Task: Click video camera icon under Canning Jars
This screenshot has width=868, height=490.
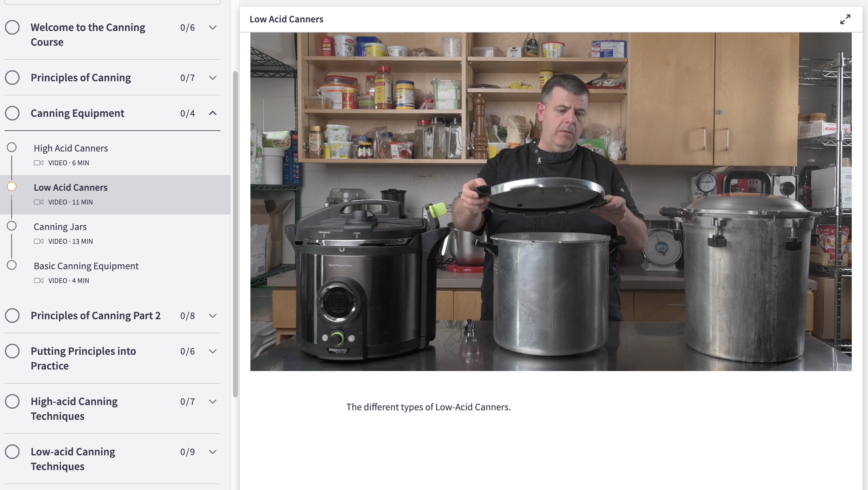Action: (x=39, y=241)
